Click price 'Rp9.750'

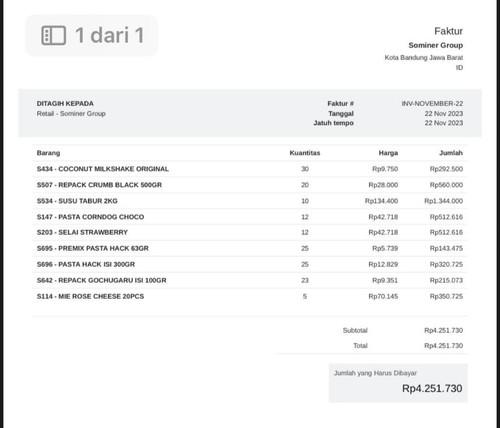[385, 169]
